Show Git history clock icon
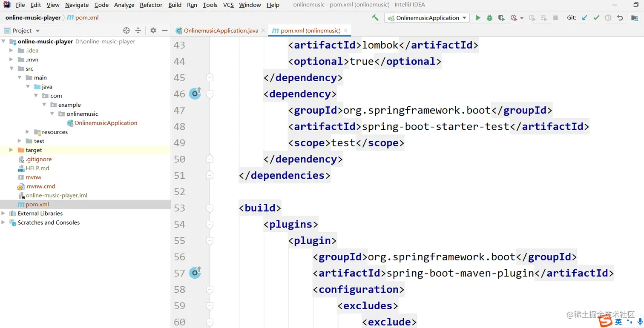This screenshot has width=644, height=328. pyautogui.click(x=608, y=18)
